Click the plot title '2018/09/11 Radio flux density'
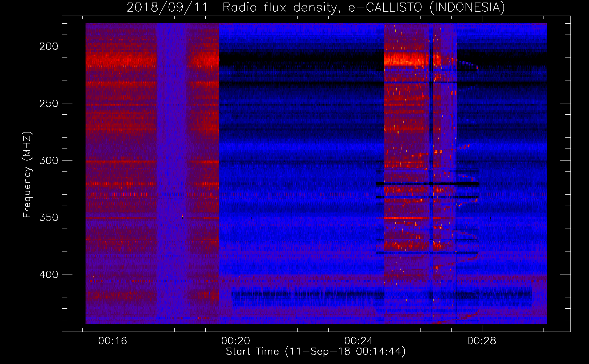Image resolution: width=589 pixels, height=364 pixels. pyautogui.click(x=316, y=7)
